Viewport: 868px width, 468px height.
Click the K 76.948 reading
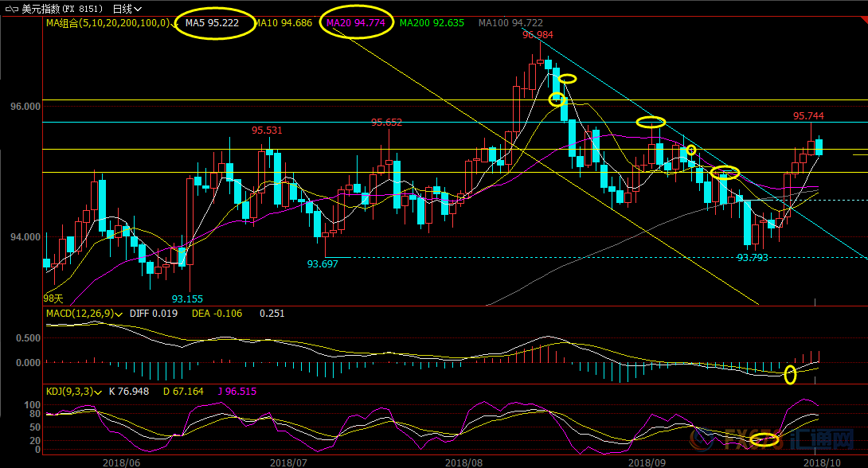coord(129,391)
